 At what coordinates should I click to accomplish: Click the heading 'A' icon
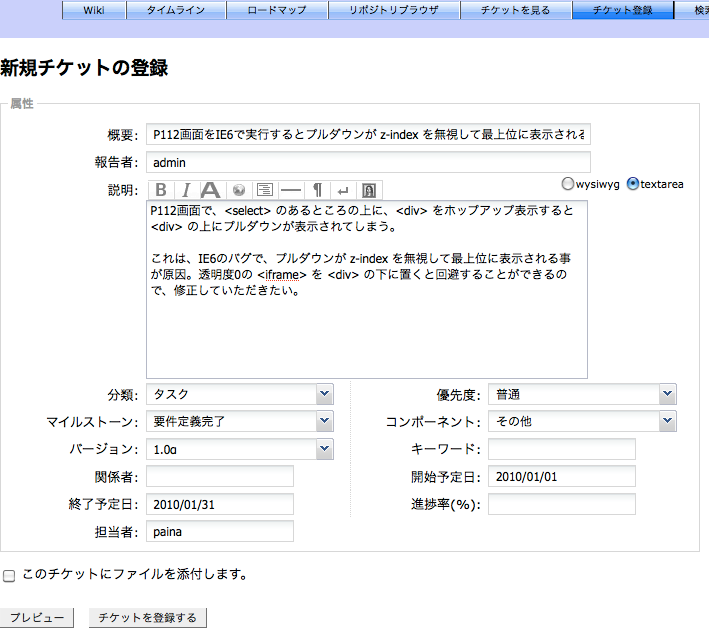click(x=211, y=190)
